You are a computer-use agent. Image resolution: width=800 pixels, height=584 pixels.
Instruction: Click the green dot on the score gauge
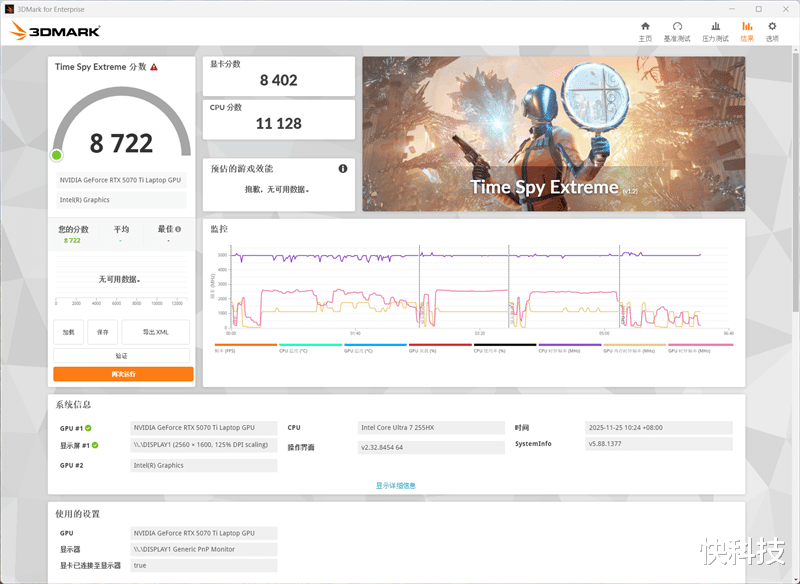tap(57, 155)
